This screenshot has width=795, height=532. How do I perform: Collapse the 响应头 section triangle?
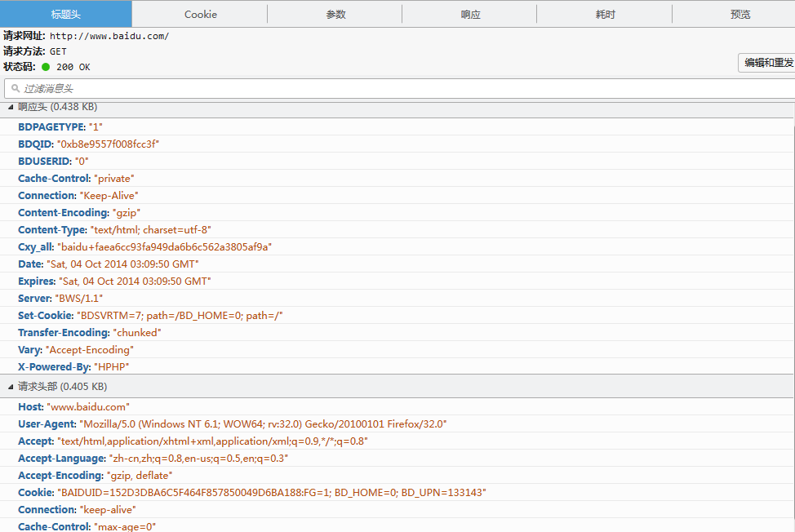pyautogui.click(x=11, y=107)
